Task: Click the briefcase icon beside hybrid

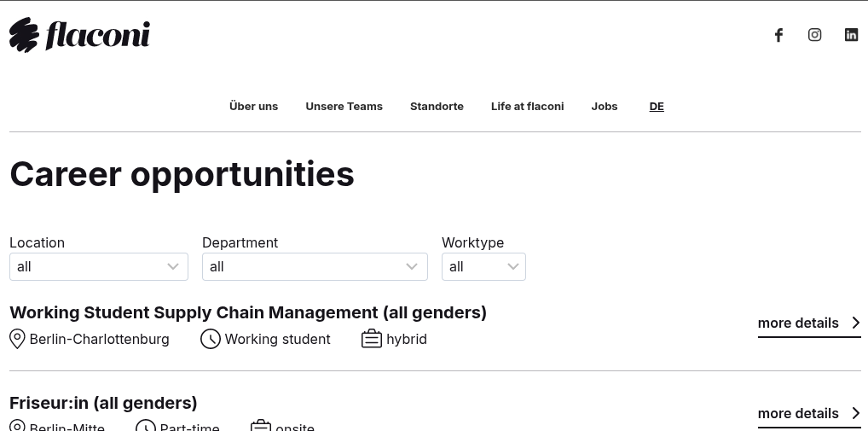Action: pyautogui.click(x=371, y=339)
